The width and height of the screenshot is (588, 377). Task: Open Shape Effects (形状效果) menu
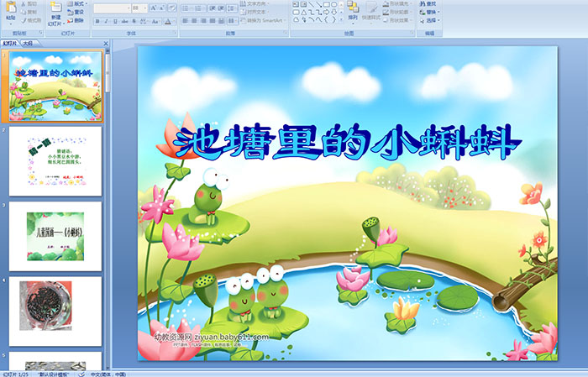[396, 20]
